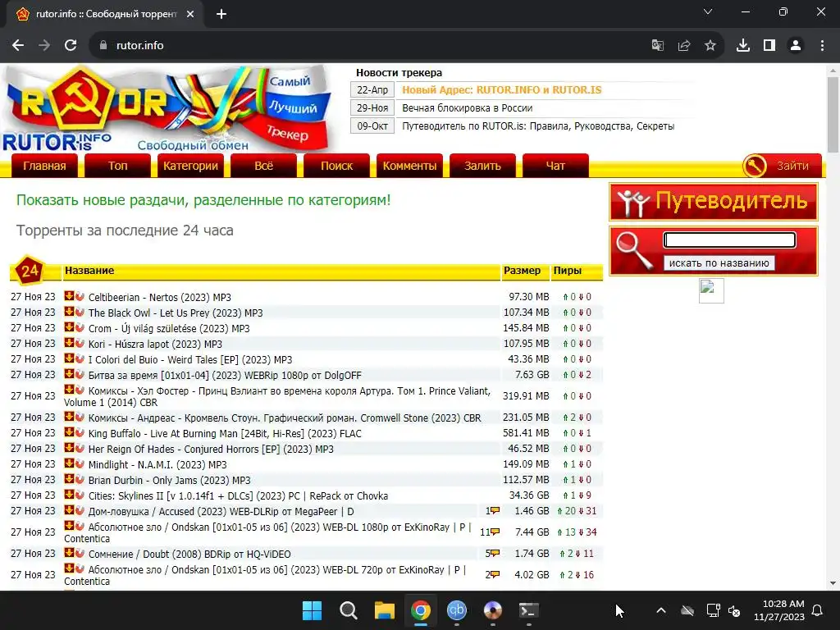This screenshot has width=840, height=630.
Task: Click the Зайти login button
Action: 782,166
